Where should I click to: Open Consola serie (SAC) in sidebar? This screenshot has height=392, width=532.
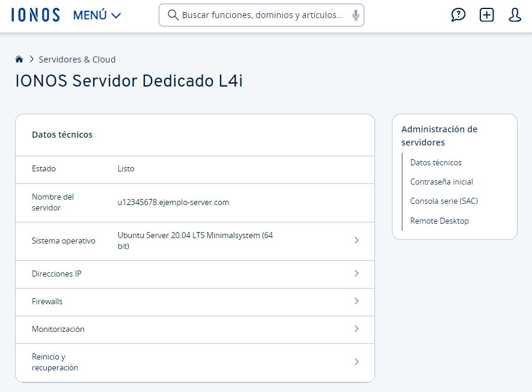click(x=444, y=201)
